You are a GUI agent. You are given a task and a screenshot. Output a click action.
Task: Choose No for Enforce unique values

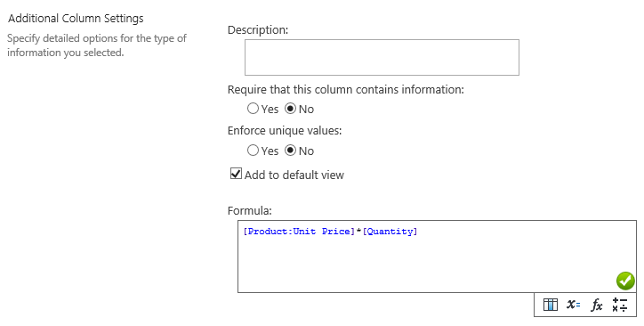coord(290,151)
